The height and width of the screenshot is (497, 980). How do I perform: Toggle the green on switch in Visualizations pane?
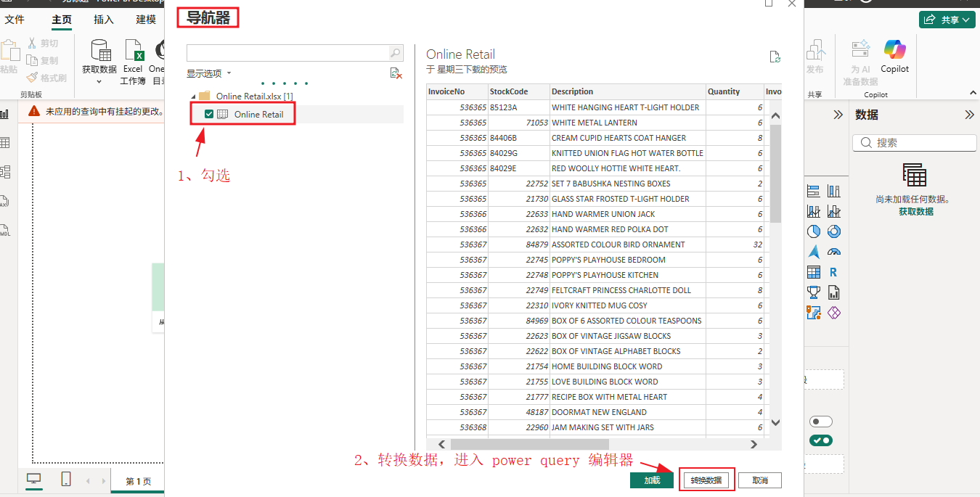click(x=822, y=440)
